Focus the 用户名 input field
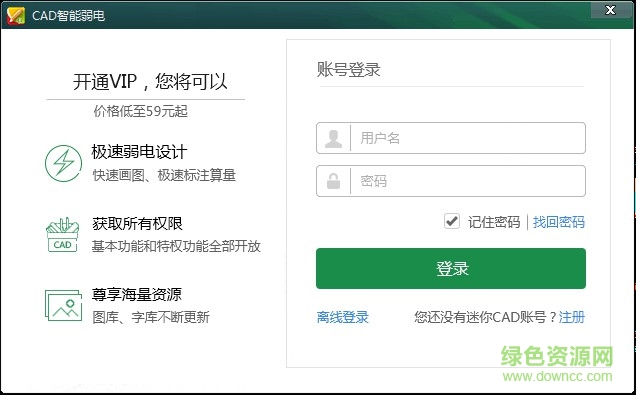 tap(451, 138)
